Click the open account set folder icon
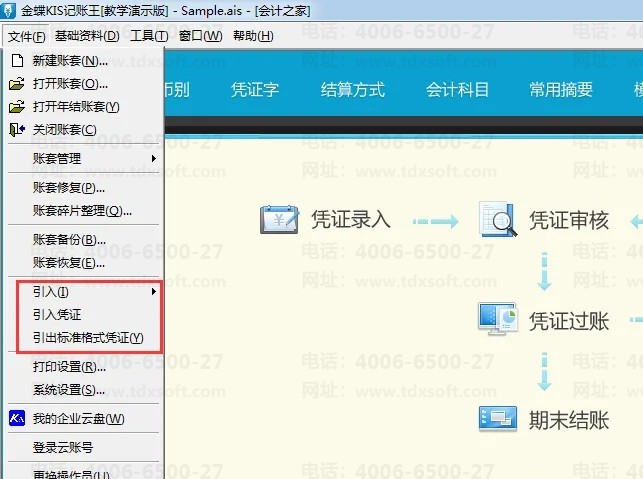643x479 pixels. coord(17,84)
